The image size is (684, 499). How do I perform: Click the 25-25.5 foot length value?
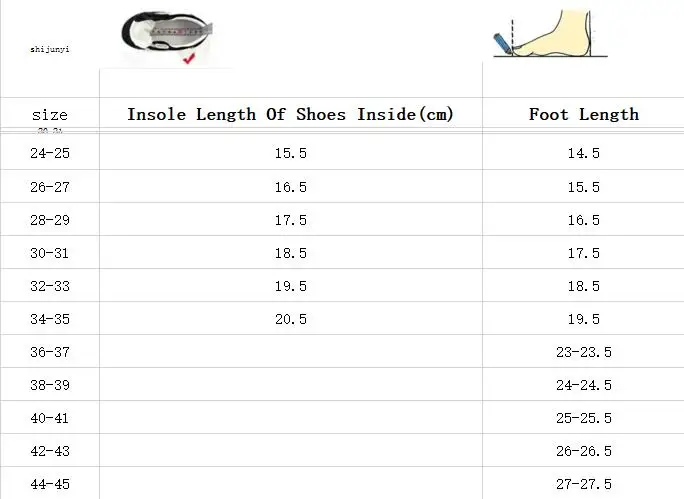pos(583,418)
